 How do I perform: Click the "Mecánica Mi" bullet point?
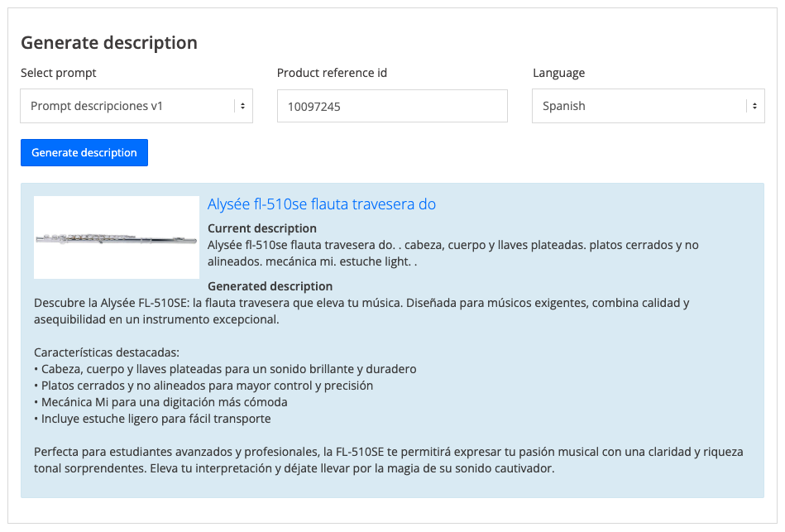click(160, 402)
